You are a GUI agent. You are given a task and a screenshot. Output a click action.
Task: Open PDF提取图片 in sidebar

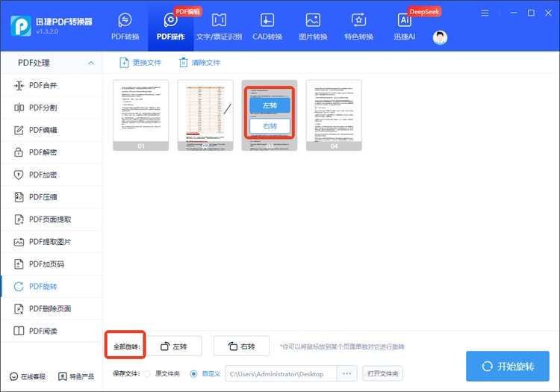(x=52, y=242)
